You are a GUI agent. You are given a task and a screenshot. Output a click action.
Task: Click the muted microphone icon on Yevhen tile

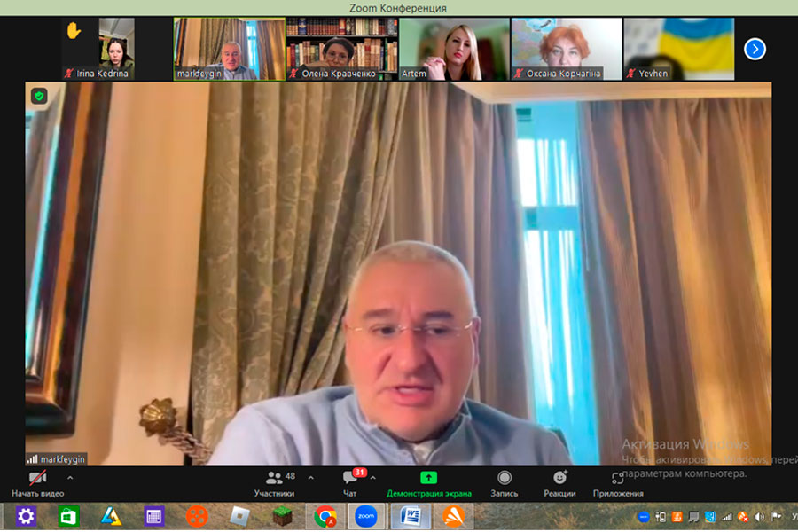click(631, 74)
